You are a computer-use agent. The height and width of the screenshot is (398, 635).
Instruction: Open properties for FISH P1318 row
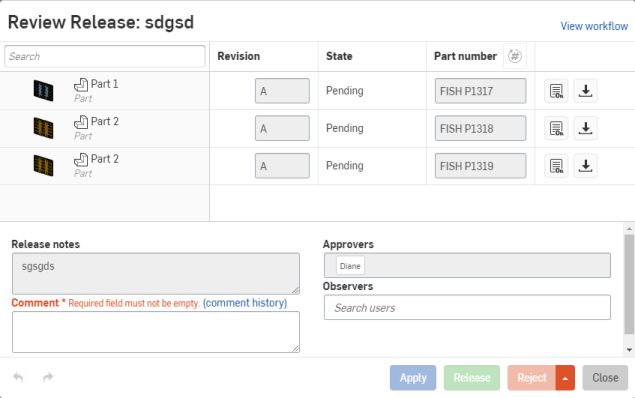[x=556, y=128]
